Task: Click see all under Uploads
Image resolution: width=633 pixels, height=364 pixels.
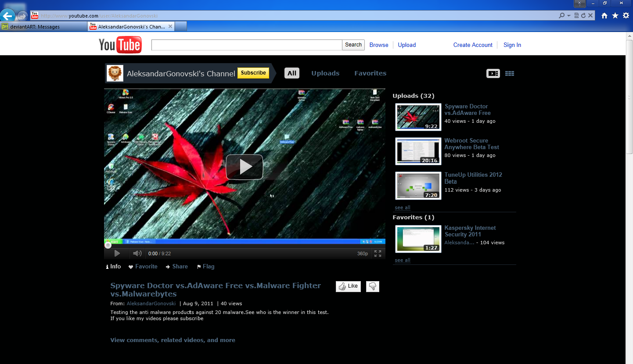Action: point(403,207)
